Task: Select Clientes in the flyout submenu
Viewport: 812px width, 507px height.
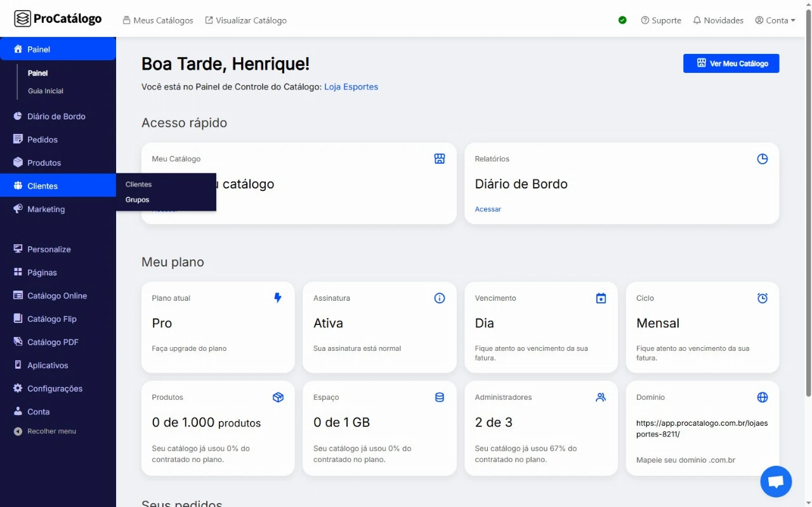Action: 139,185
